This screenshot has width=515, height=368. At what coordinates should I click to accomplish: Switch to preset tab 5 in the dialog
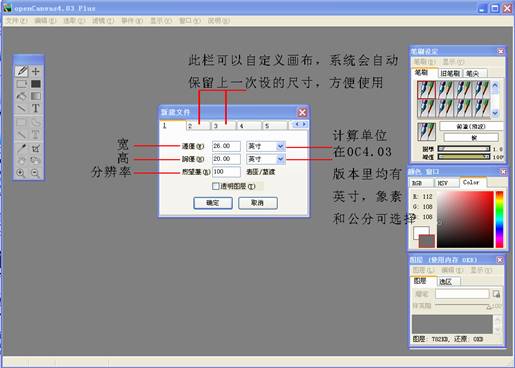pos(275,126)
